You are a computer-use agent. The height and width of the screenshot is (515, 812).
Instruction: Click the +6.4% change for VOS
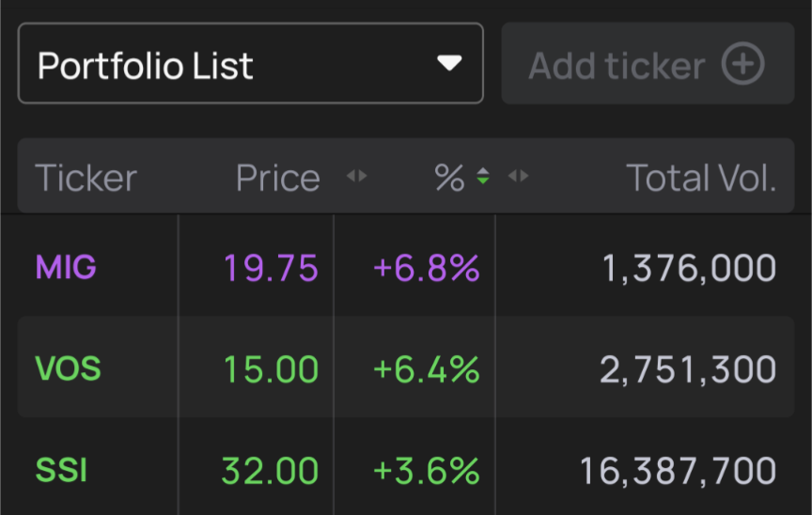(x=426, y=369)
